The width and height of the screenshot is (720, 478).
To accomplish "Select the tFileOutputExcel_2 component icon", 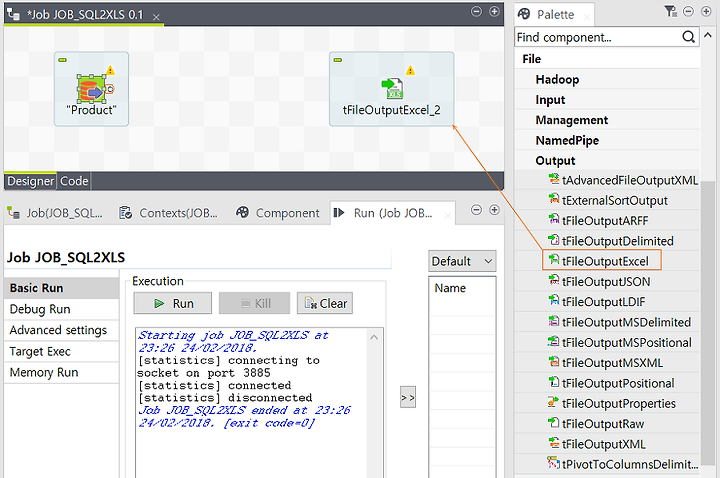I will pyautogui.click(x=392, y=88).
